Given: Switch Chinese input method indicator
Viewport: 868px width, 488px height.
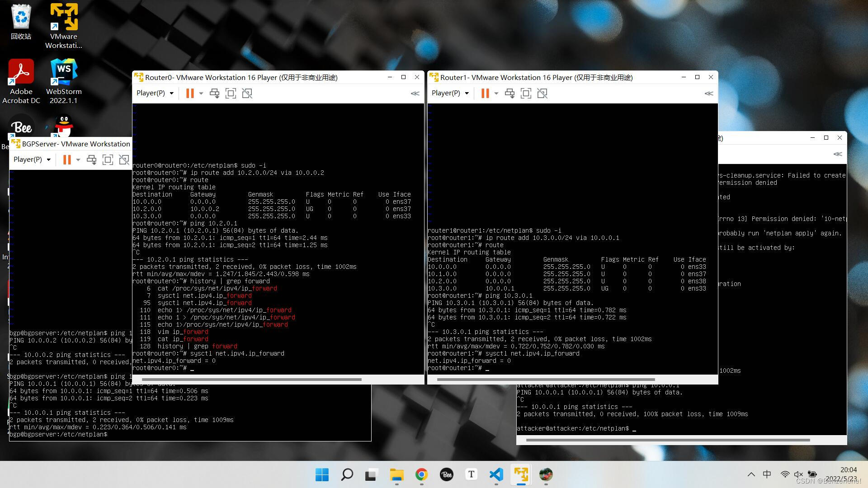Looking at the screenshot, I should coord(767,474).
